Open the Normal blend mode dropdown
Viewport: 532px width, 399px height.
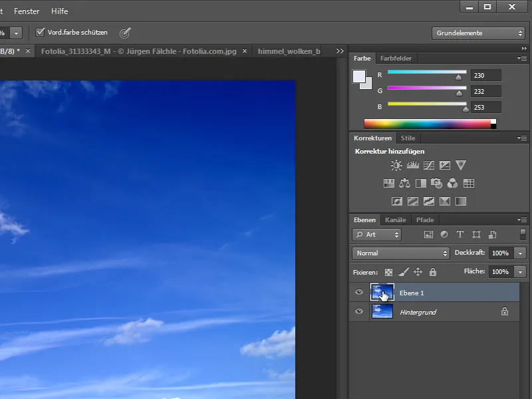point(401,253)
